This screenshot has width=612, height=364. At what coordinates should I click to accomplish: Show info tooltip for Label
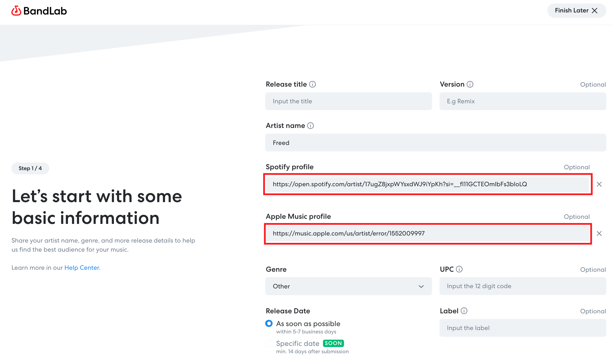(x=464, y=311)
